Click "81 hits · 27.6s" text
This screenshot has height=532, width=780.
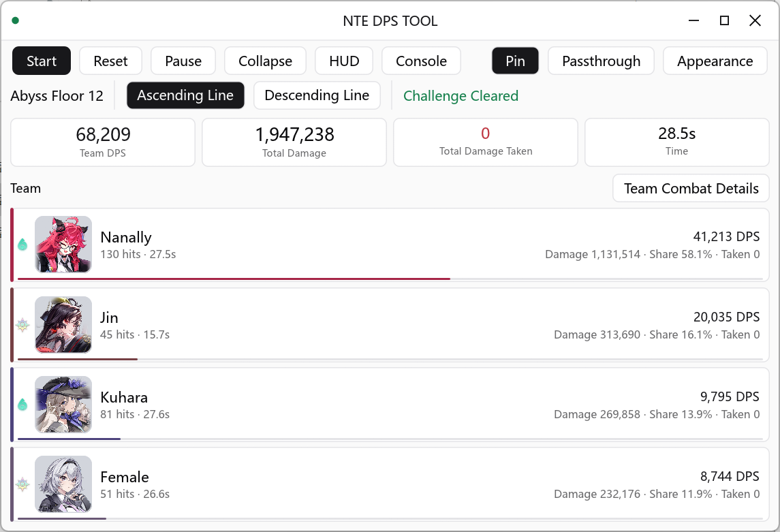(135, 414)
